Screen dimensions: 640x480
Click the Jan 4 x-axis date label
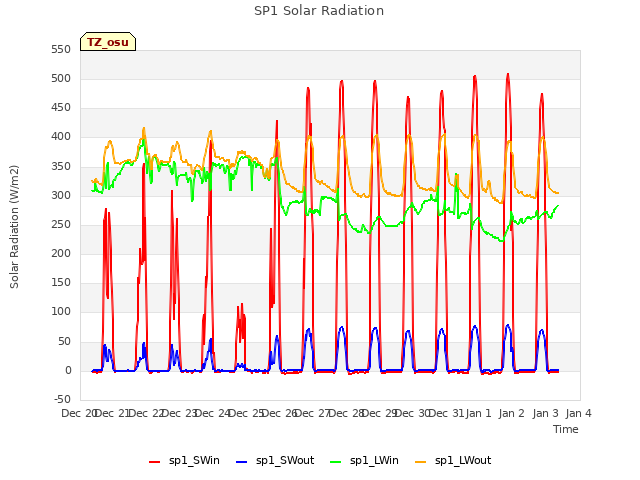[x=578, y=413]
